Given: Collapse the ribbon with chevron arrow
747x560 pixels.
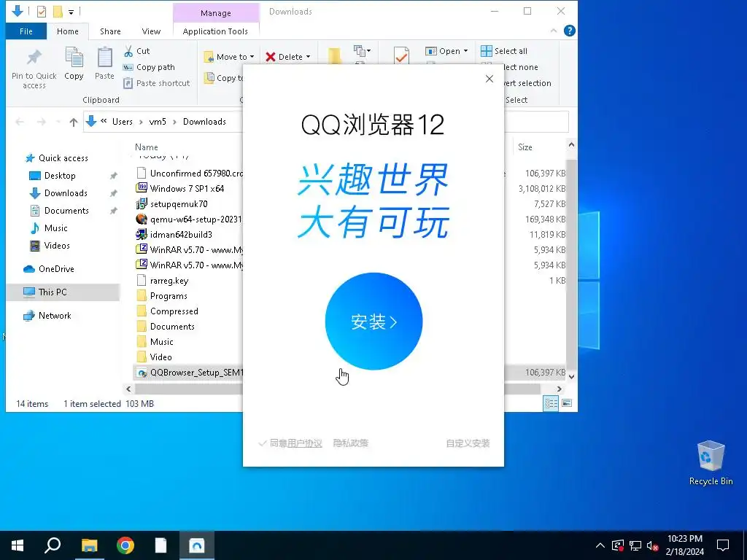Looking at the screenshot, I should pyautogui.click(x=554, y=31).
